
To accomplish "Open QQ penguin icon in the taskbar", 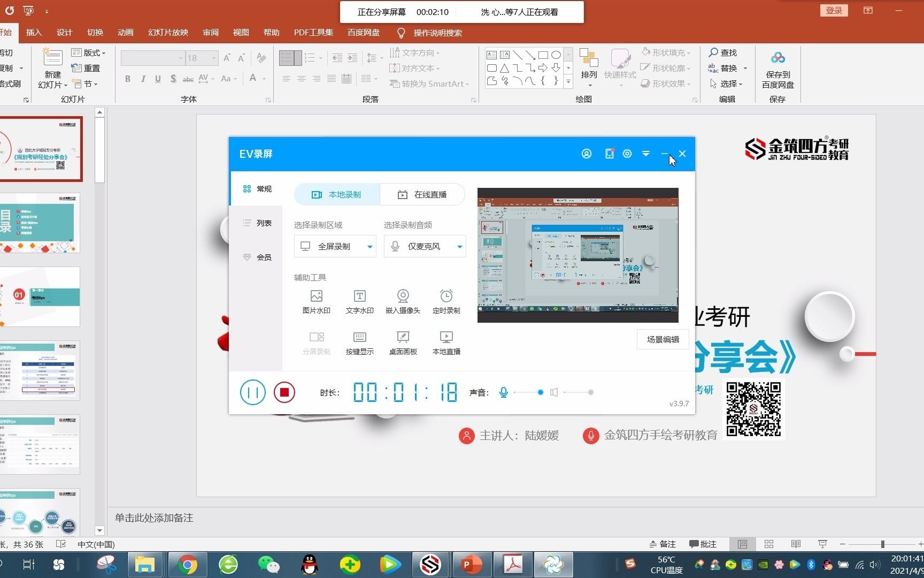I will tap(309, 565).
